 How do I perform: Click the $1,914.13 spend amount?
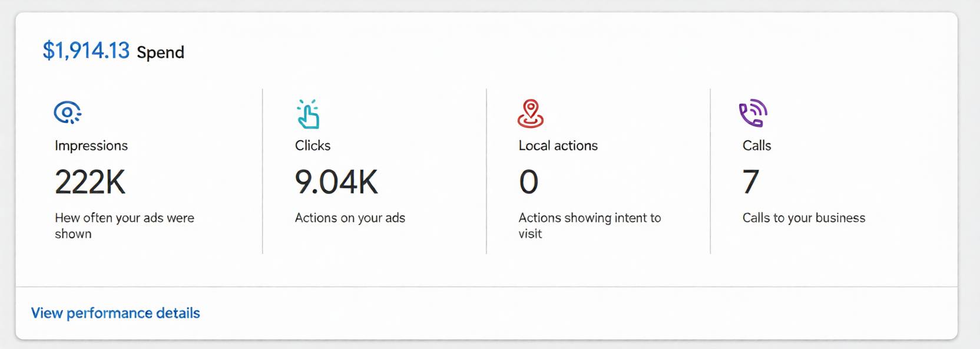pos(87,51)
